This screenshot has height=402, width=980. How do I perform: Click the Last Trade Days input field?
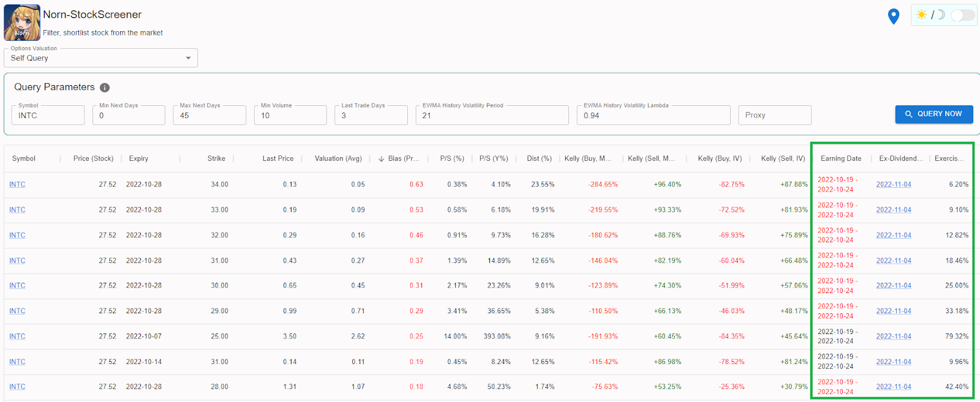[x=371, y=115]
